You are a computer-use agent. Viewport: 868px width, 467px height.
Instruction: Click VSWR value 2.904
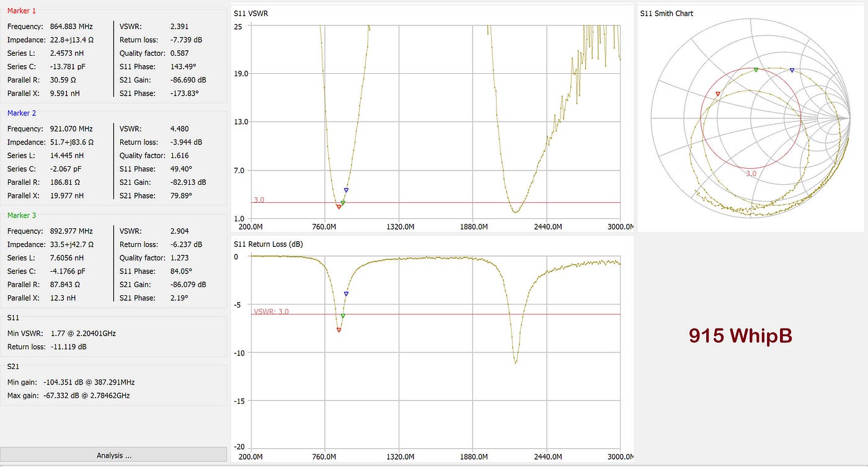tap(179, 231)
